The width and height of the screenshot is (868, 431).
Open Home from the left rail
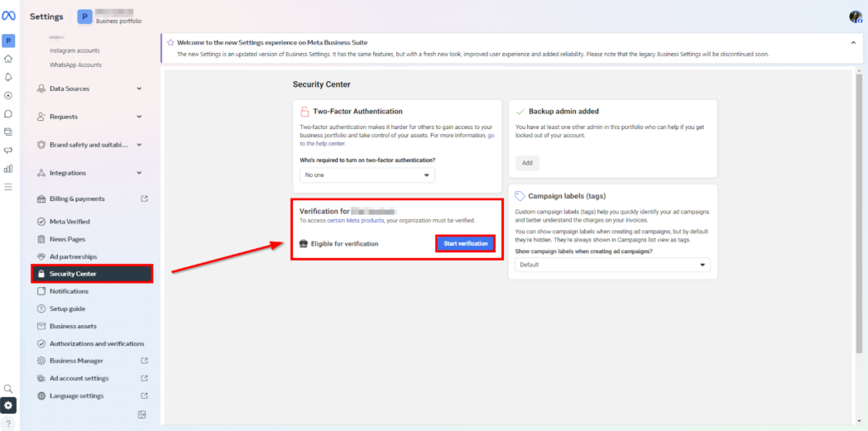tap(8, 59)
